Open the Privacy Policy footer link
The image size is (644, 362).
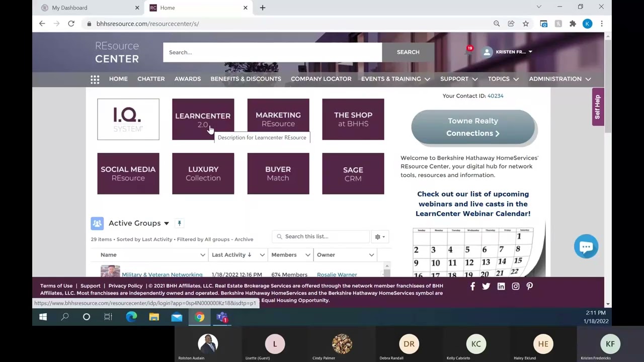125,286
